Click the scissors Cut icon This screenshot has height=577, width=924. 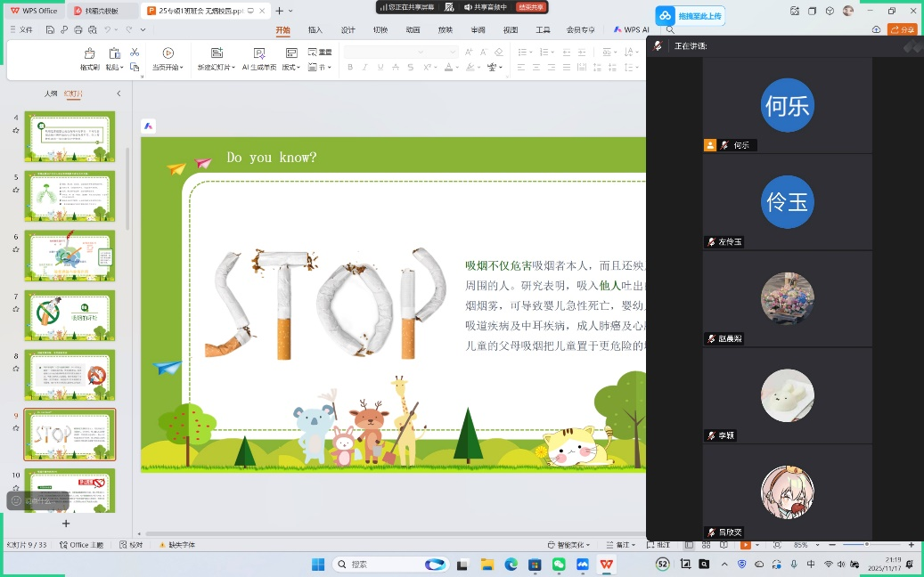click(135, 53)
